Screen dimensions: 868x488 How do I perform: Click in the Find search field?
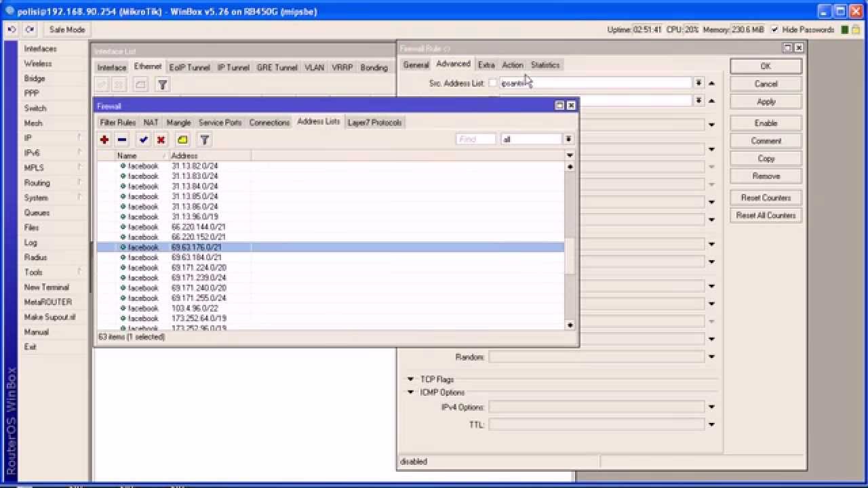pyautogui.click(x=476, y=139)
